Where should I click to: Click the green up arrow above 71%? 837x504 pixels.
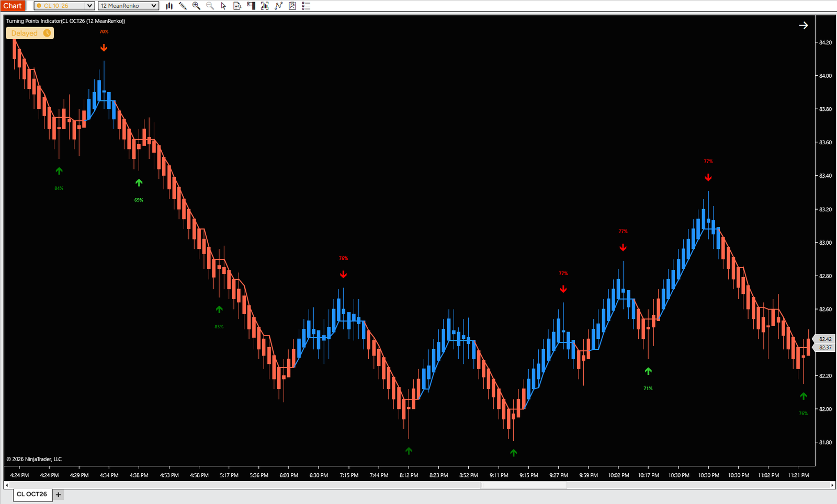648,371
